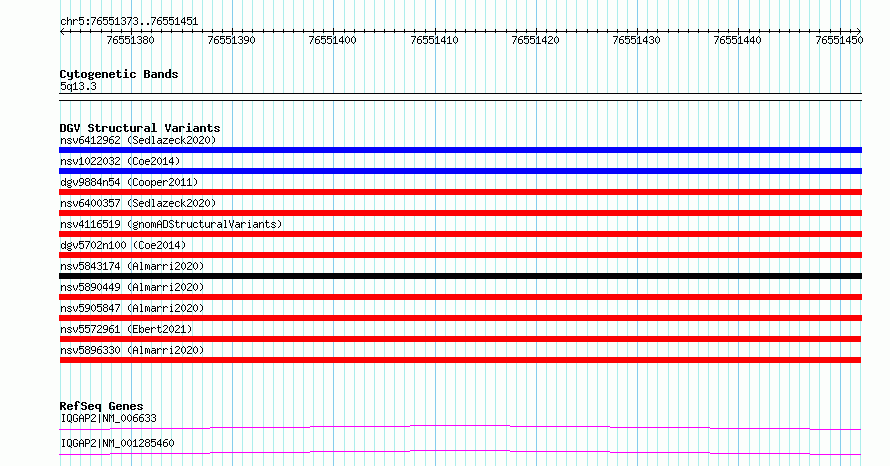This screenshot has height=466, width=890.
Task: Select ruler tick label 76551430
Action: (x=636, y=40)
